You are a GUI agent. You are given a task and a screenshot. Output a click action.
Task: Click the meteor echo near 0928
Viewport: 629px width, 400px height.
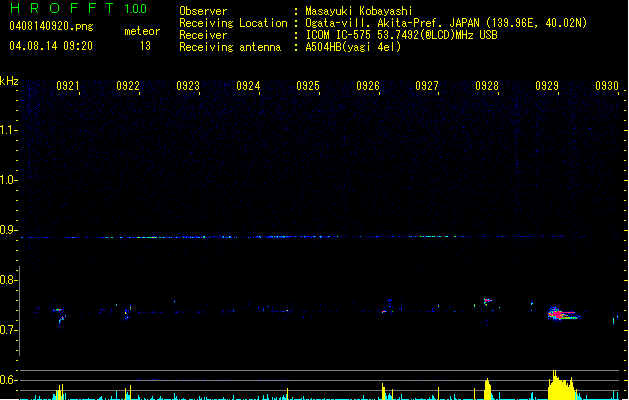(487, 301)
